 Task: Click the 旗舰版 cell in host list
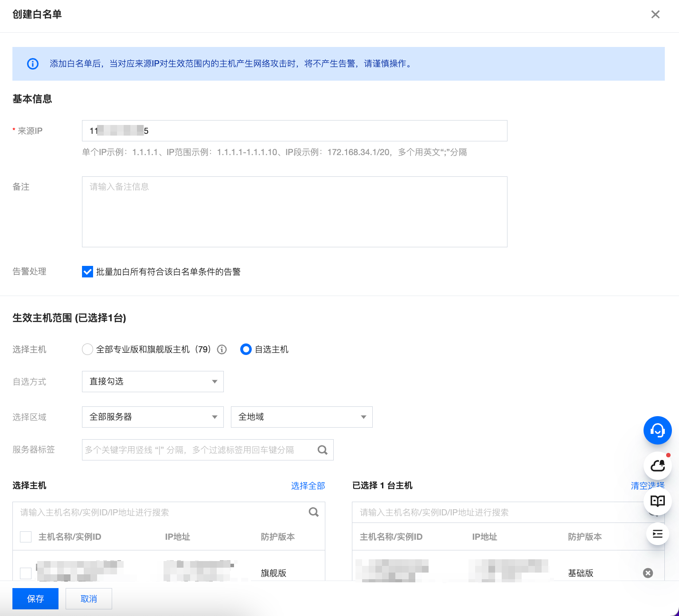(x=273, y=573)
